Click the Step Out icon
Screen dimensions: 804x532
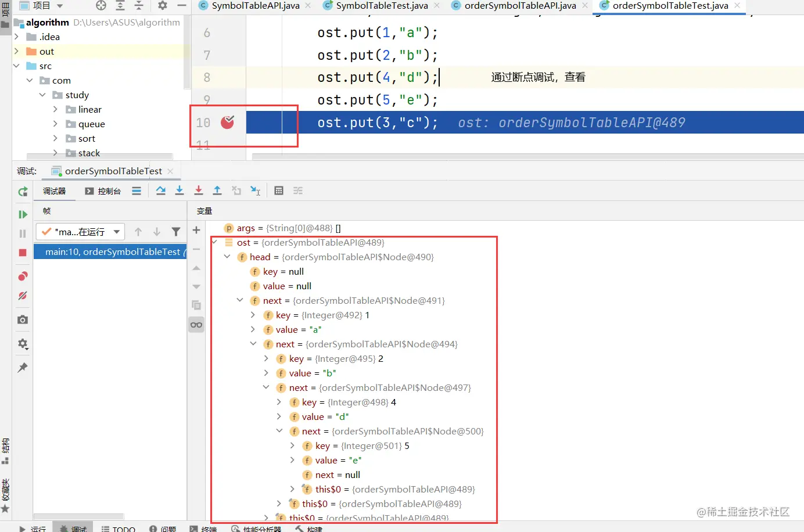pos(217,190)
